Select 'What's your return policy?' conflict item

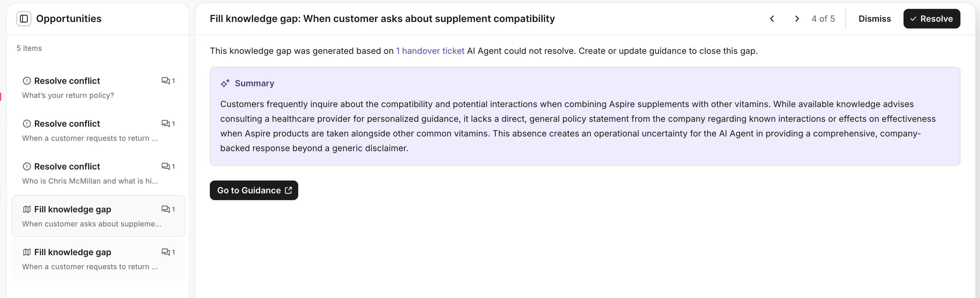tap(98, 88)
